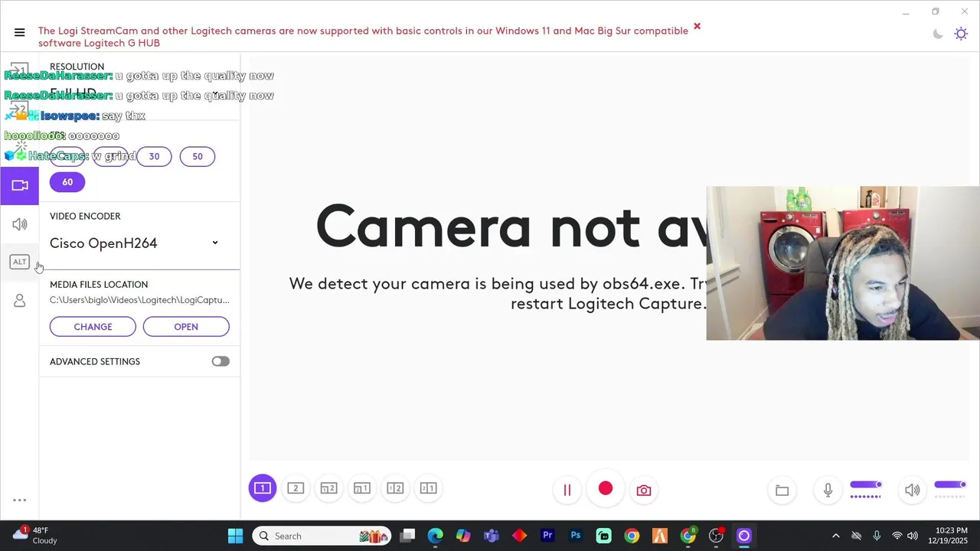Select the Source 2 only scene layout
Image resolution: width=980 pixels, height=551 pixels.
click(296, 488)
